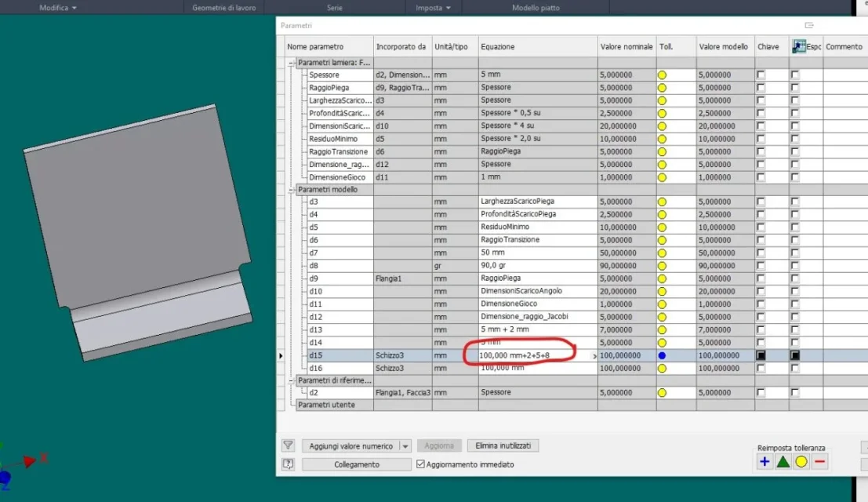The height and width of the screenshot is (502, 868).
Task: Click the Unità/tipo column header
Action: coord(455,46)
